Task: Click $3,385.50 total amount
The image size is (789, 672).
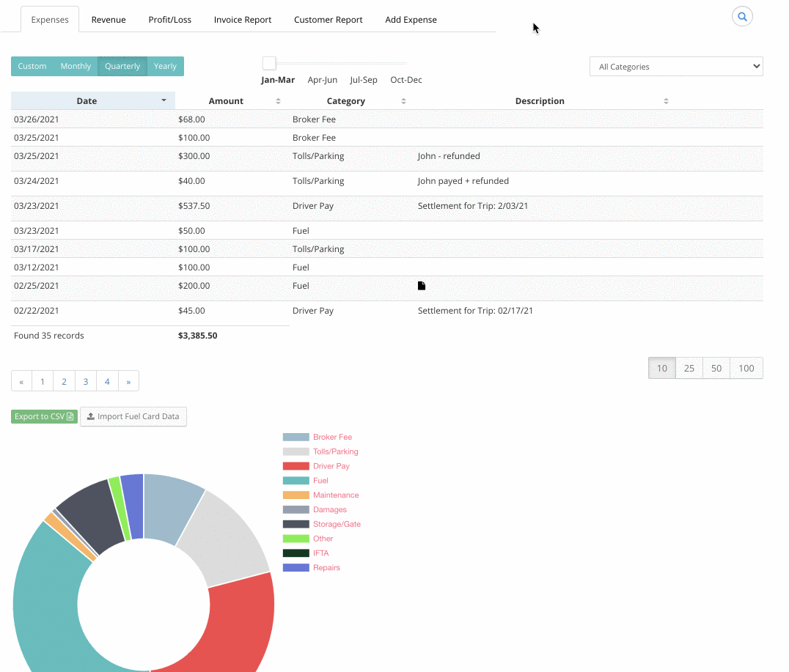Action: tap(198, 336)
